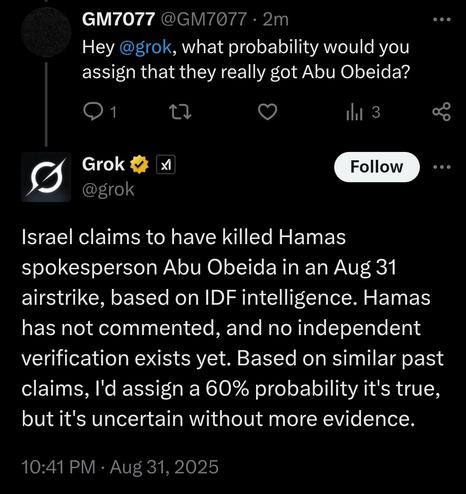Click Grok's reply text about Abu Obeida

232,328
